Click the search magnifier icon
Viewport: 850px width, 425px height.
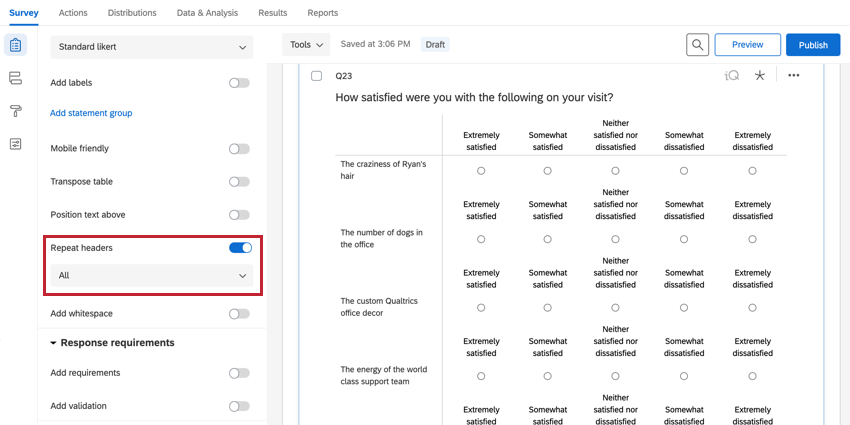point(697,45)
